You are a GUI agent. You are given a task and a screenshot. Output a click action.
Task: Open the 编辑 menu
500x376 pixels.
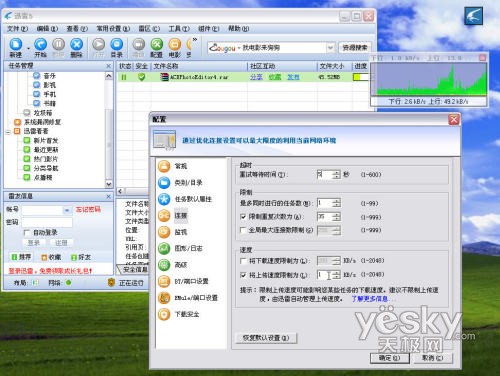[47, 29]
